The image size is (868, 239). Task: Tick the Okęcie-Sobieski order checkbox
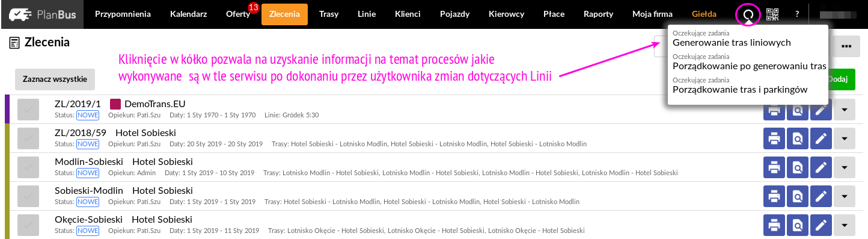[28, 225]
